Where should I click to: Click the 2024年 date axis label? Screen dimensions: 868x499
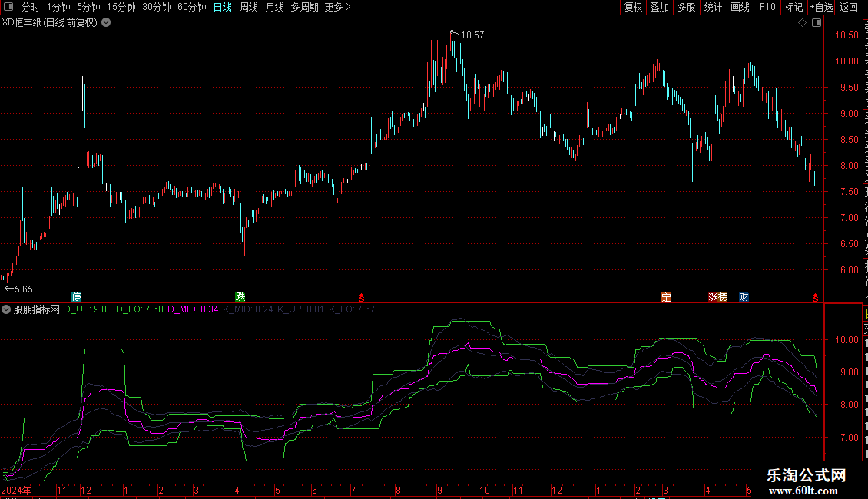(x=17, y=491)
